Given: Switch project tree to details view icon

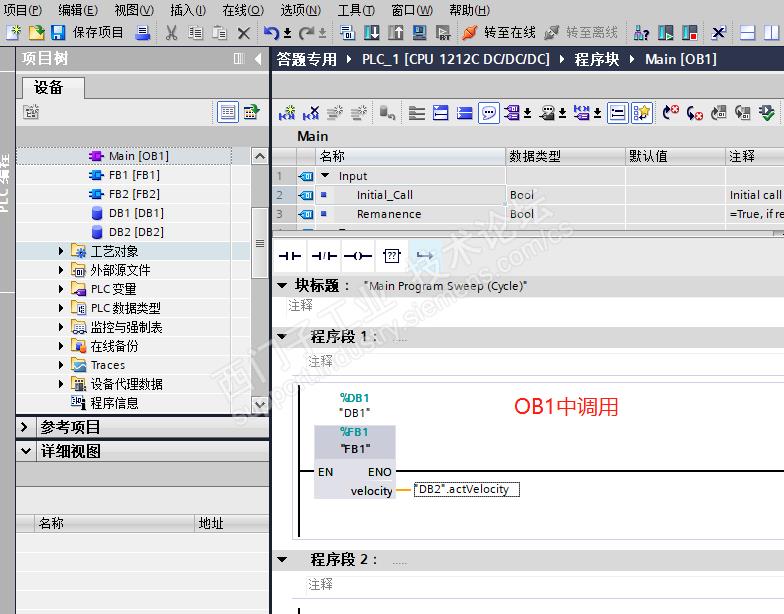Looking at the screenshot, I should point(228,112).
